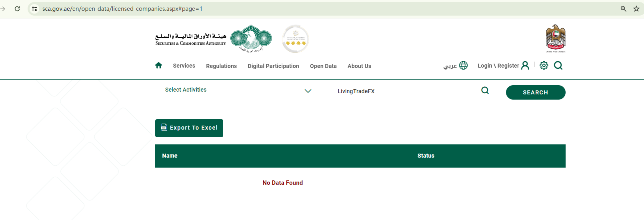This screenshot has width=644, height=220.
Task: Open the Services menu
Action: pyautogui.click(x=184, y=66)
